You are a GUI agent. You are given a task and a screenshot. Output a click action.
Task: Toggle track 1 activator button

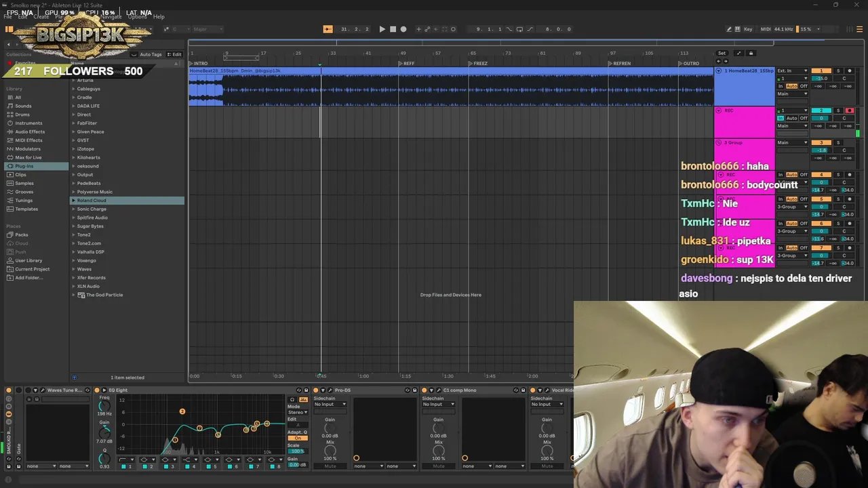pyautogui.click(x=821, y=71)
